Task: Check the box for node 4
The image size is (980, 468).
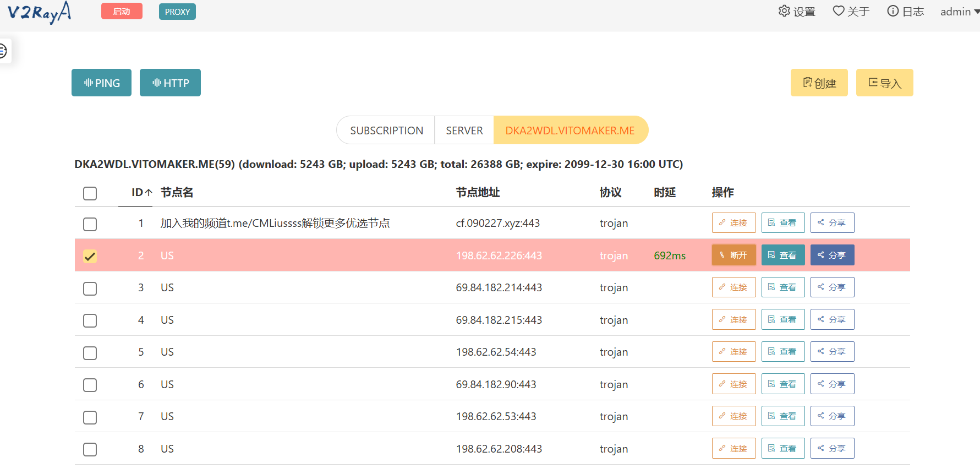Action: (90, 320)
